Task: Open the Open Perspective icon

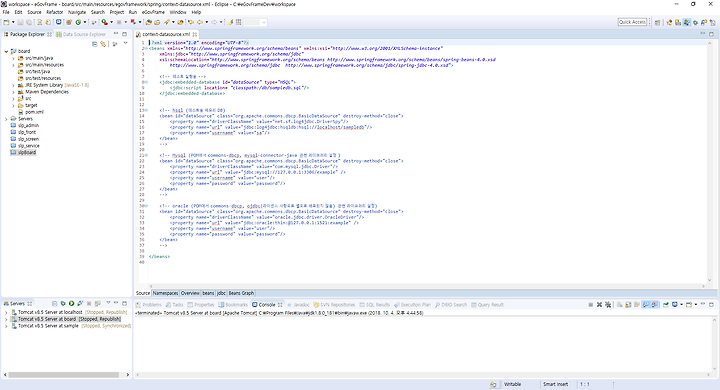Action: [x=658, y=22]
